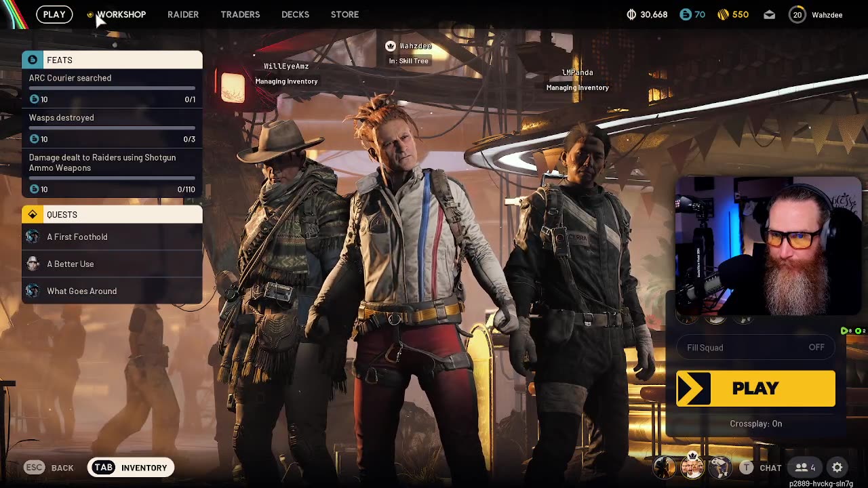868x488 pixels.
Task: Toggle the Crossplay: On setting
Action: point(755,424)
